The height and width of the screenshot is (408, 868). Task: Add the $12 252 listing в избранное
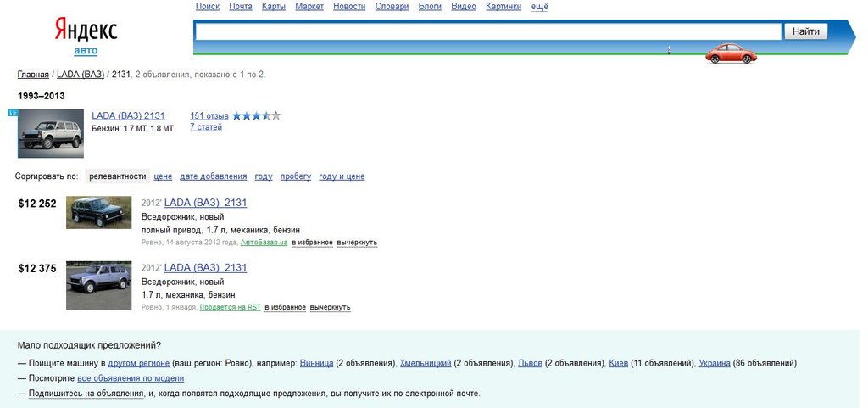tap(312, 243)
